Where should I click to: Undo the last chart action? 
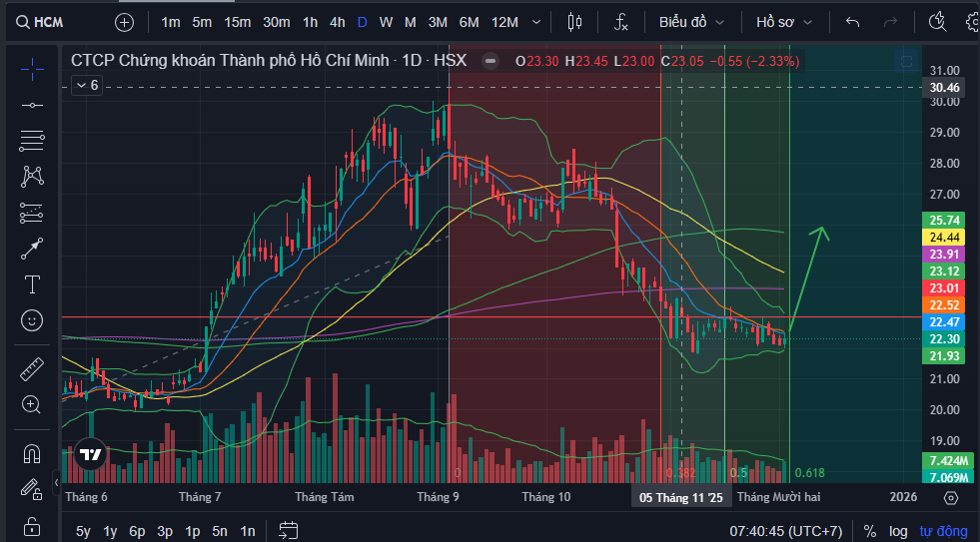click(x=852, y=22)
